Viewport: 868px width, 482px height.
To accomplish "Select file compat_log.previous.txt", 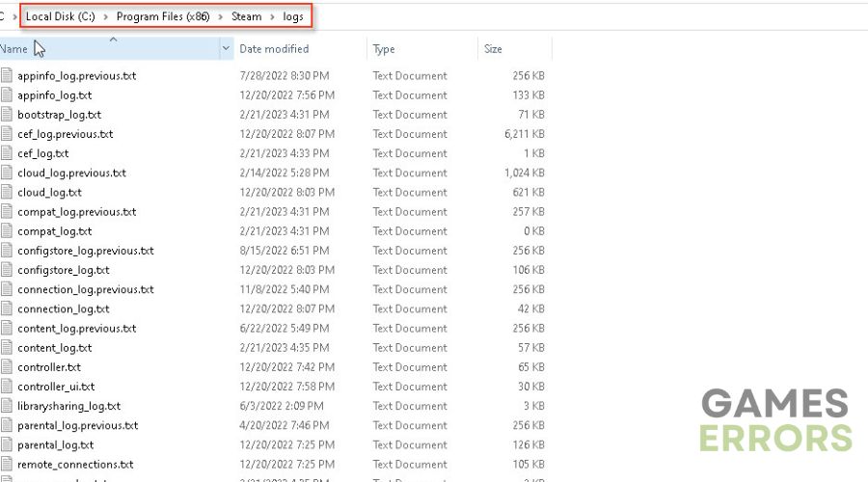I will point(77,211).
